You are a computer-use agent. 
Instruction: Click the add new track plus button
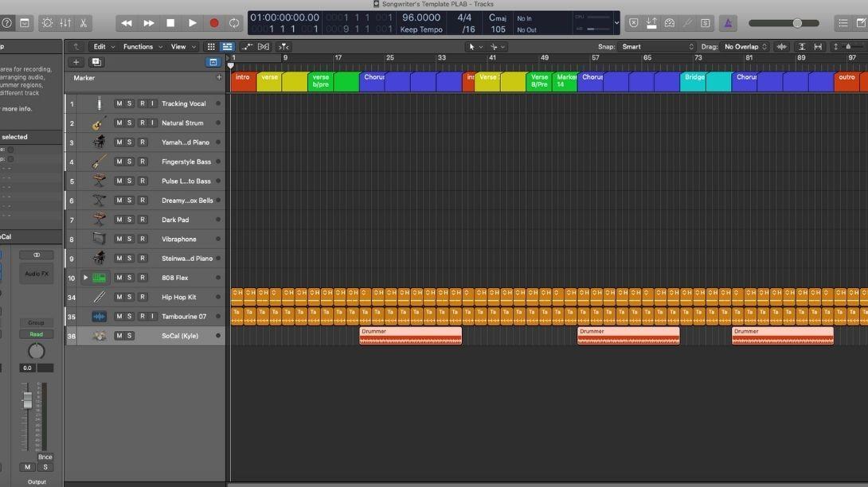click(76, 62)
